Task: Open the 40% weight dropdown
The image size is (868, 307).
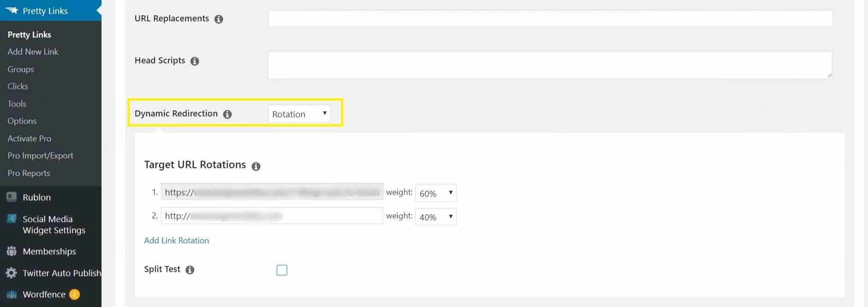Action: [x=436, y=217]
